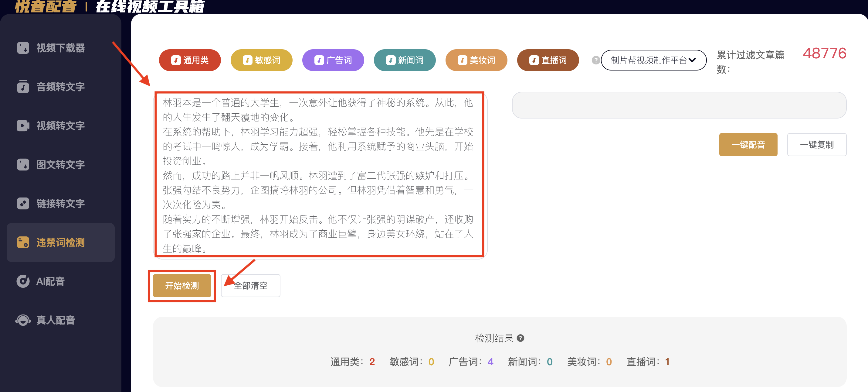Toggle the 广告词 word category
868x392 pixels.
coord(333,60)
